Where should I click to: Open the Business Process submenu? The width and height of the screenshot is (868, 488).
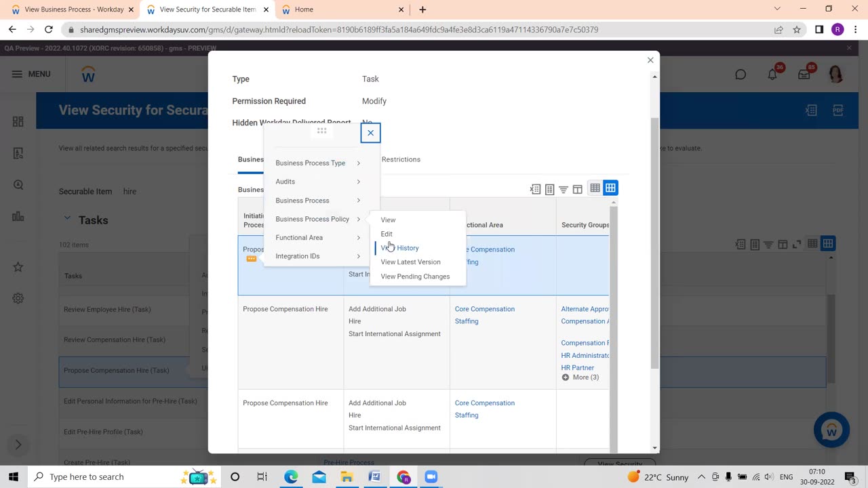coord(317,201)
